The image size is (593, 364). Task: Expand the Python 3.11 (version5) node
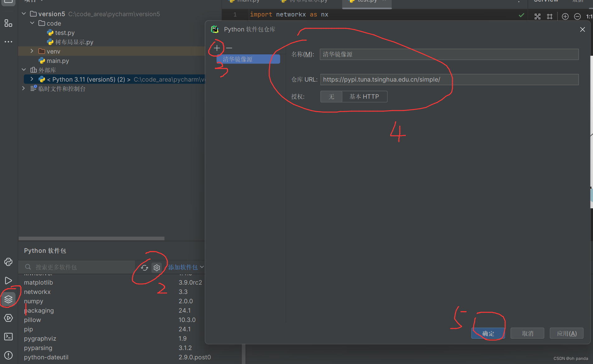tap(32, 79)
